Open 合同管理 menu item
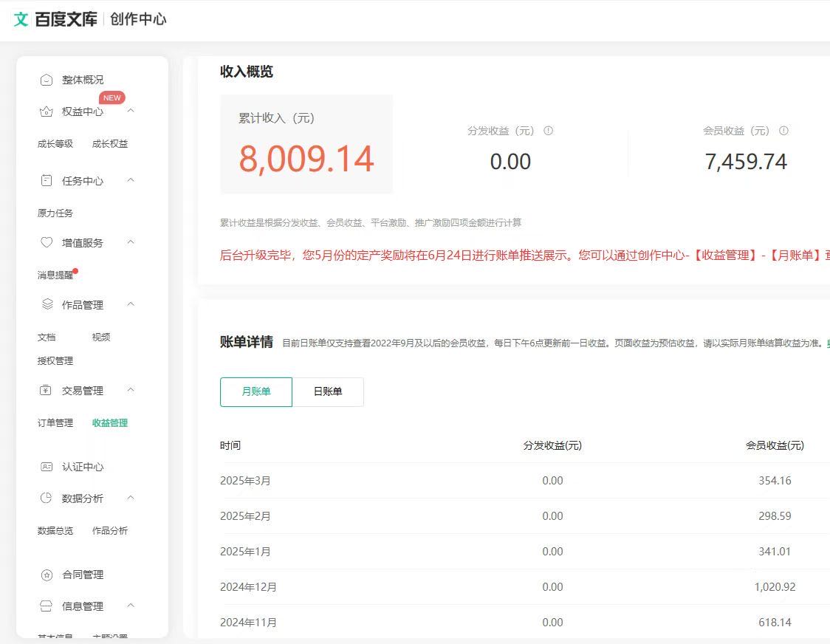The width and height of the screenshot is (830, 644). [x=83, y=575]
